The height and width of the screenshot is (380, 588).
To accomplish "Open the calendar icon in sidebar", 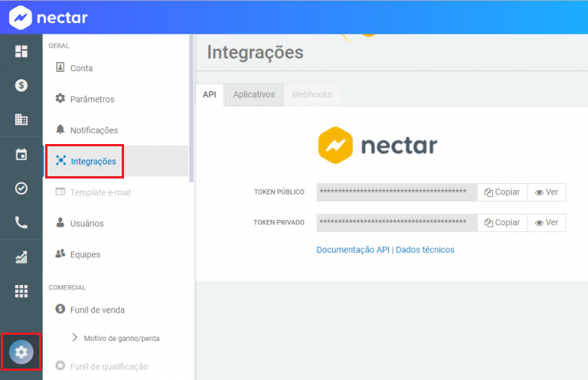I will click(x=21, y=154).
